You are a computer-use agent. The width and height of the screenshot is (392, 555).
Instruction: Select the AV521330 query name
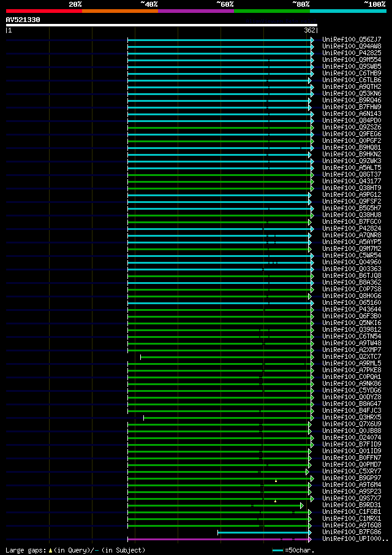pos(23,20)
